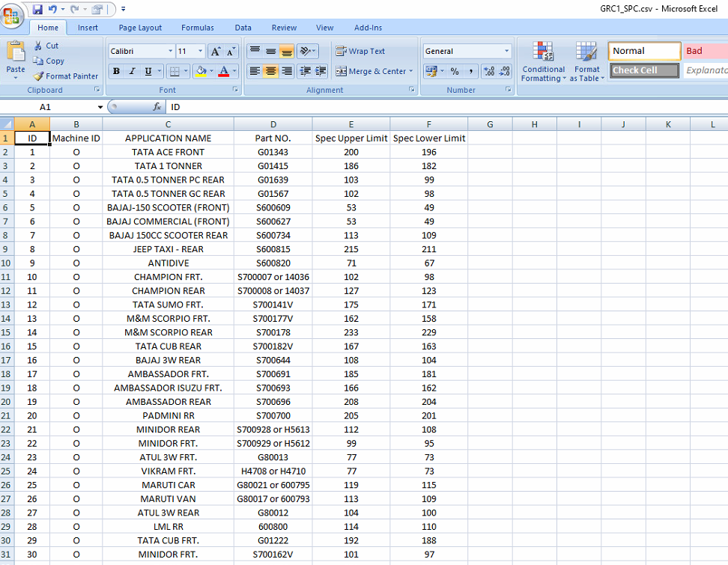Toggle Italic formatting
The width and height of the screenshot is (728, 565).
tap(132, 72)
